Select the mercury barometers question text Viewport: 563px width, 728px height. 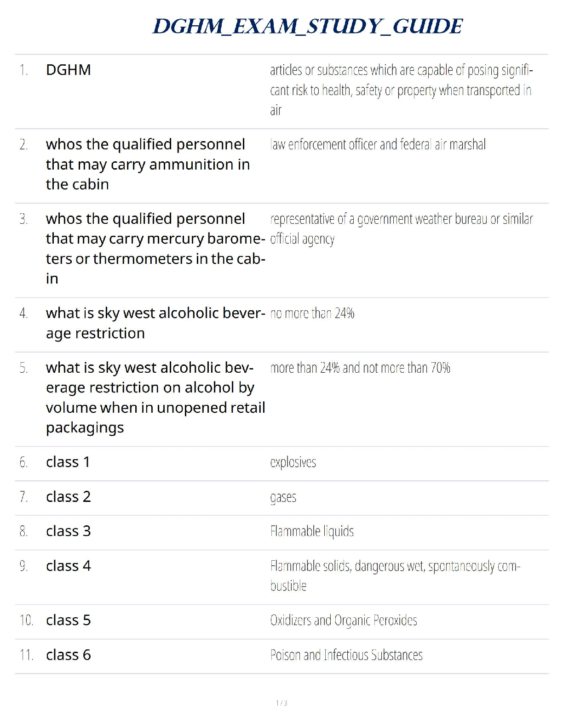[155, 248]
